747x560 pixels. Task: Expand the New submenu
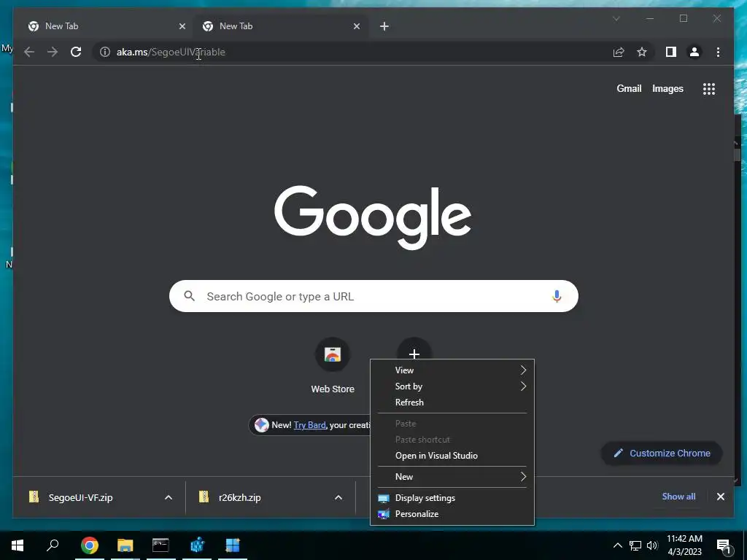click(452, 477)
